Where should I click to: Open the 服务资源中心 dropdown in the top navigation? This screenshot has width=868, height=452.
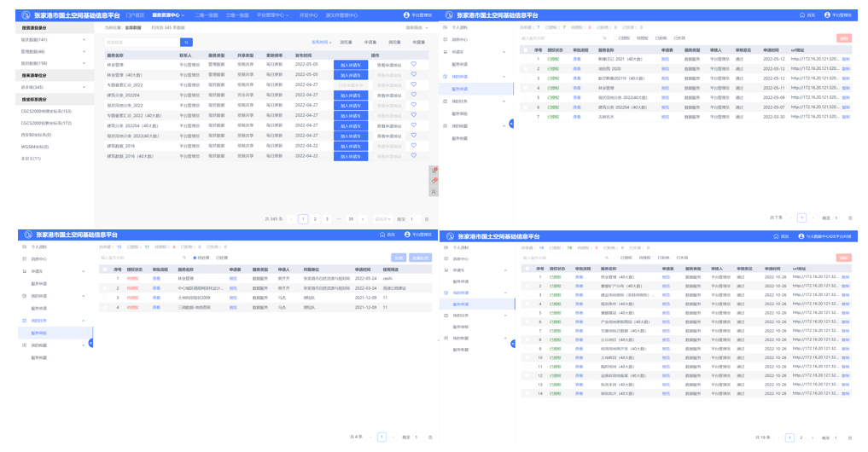tap(167, 15)
